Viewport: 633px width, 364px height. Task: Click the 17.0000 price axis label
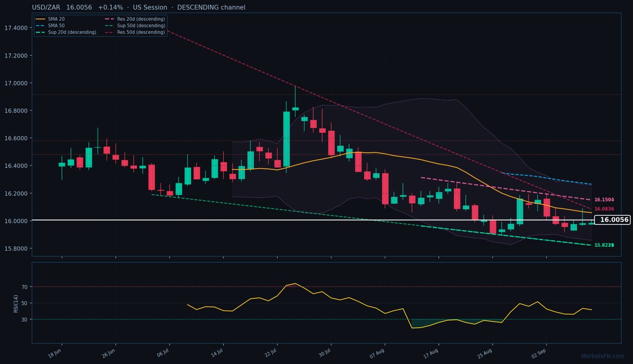[16, 83]
